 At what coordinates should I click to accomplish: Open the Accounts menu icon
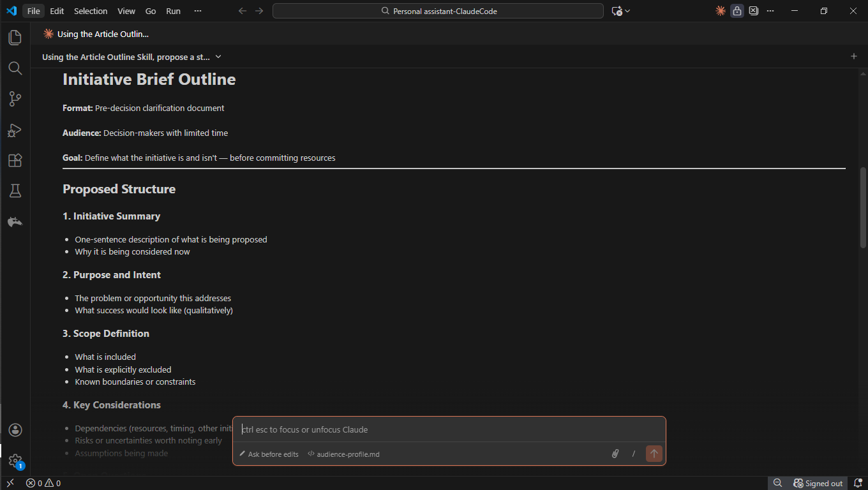tap(15, 430)
